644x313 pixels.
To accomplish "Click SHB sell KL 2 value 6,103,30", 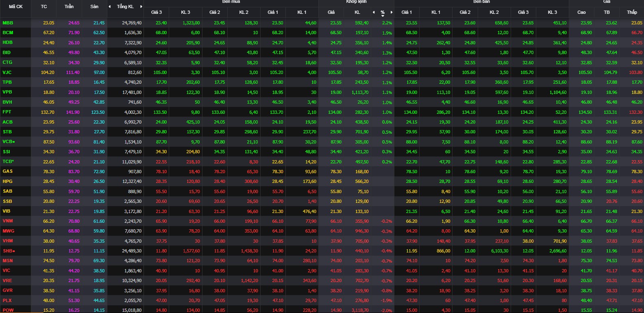I will tap(500, 251).
